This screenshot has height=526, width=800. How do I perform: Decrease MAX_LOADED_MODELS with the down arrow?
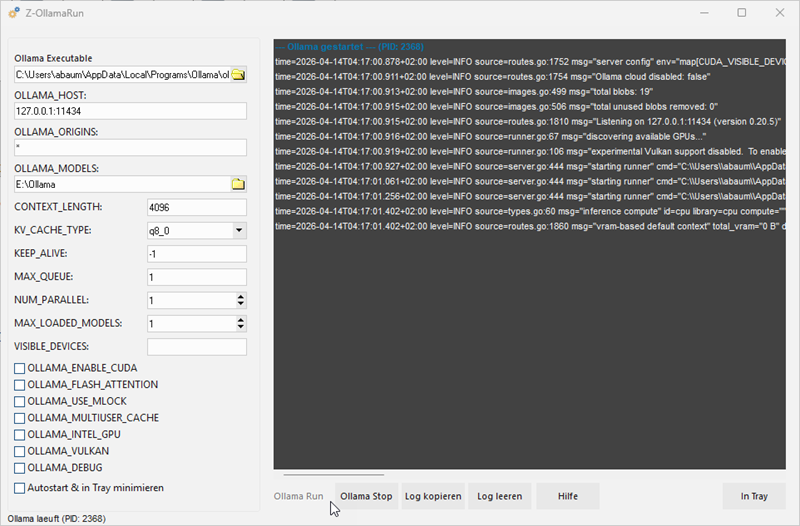240,327
